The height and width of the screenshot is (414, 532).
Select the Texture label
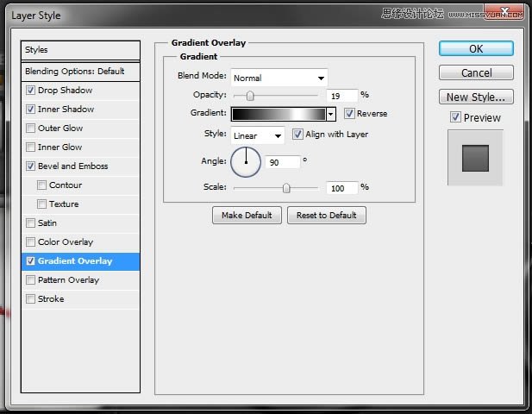[x=64, y=204]
